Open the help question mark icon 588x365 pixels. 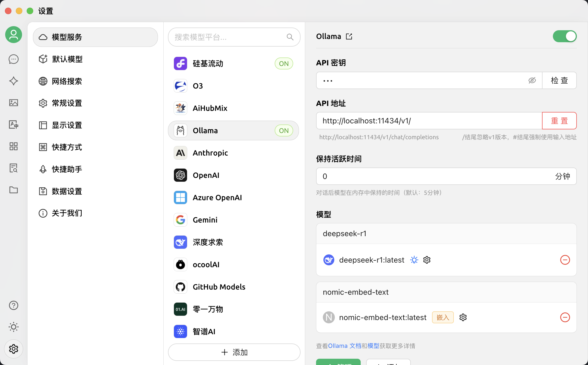[x=14, y=305]
